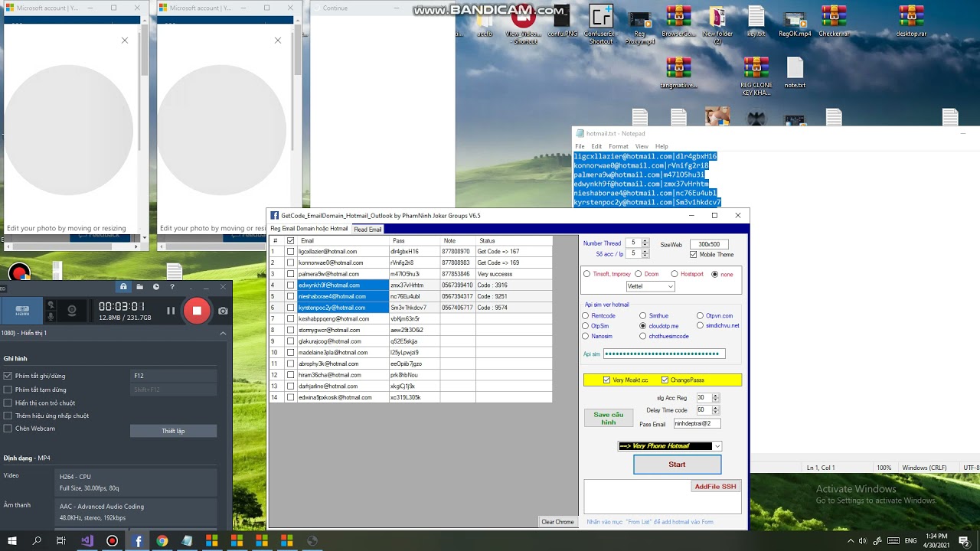Open Bandicam scheduled recording clock icon

tap(155, 287)
